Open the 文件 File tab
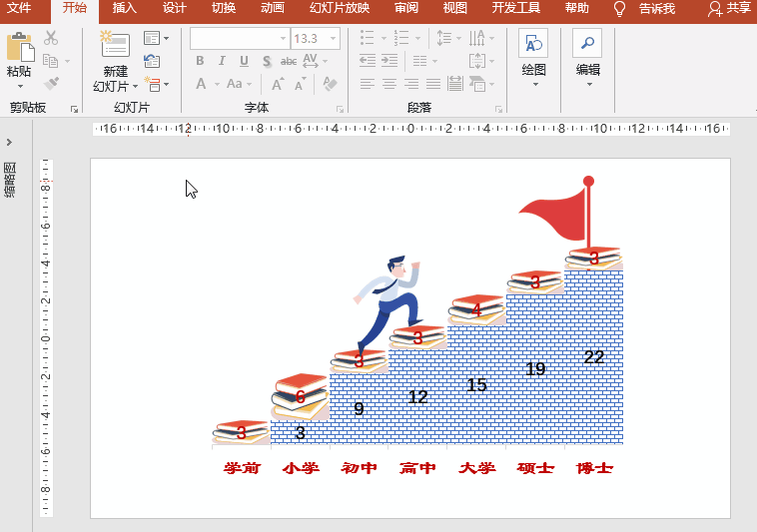 click(x=19, y=8)
